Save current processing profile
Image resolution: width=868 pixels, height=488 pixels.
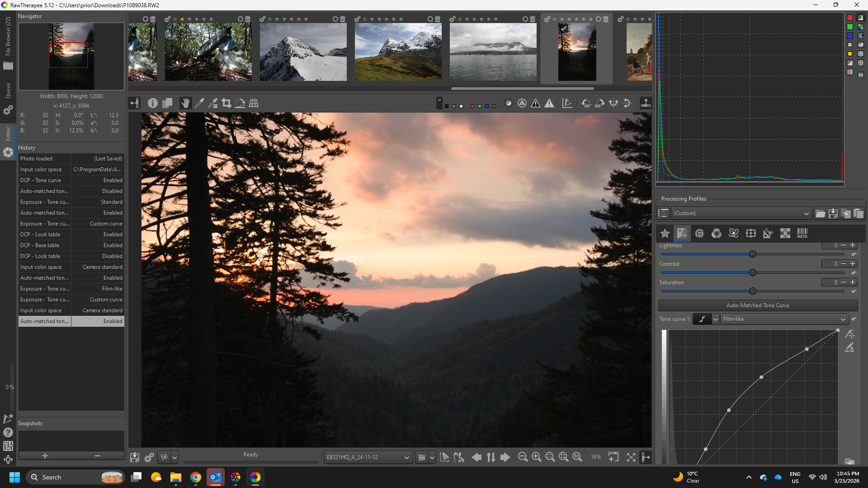[x=833, y=213]
